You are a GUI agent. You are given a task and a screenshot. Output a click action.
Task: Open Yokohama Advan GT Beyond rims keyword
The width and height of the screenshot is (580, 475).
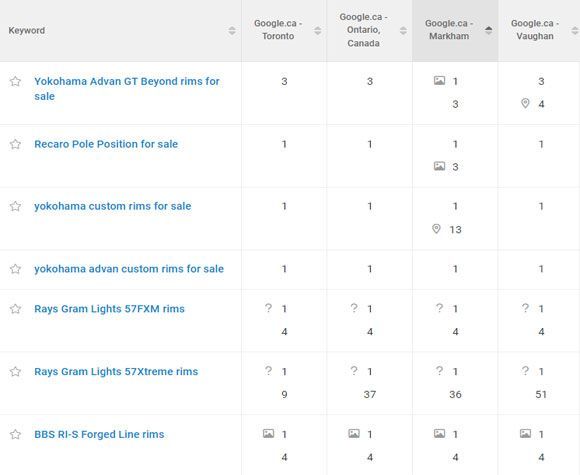[x=127, y=89]
